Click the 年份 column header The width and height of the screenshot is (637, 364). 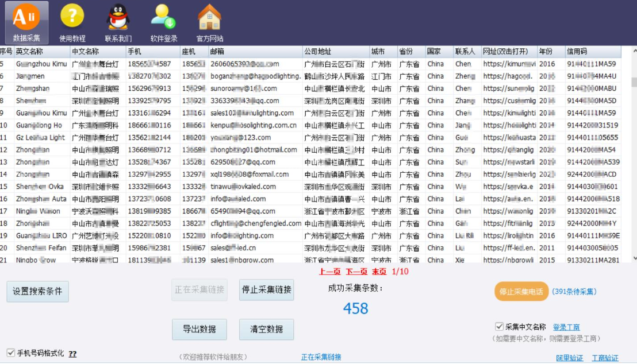pyautogui.click(x=551, y=52)
